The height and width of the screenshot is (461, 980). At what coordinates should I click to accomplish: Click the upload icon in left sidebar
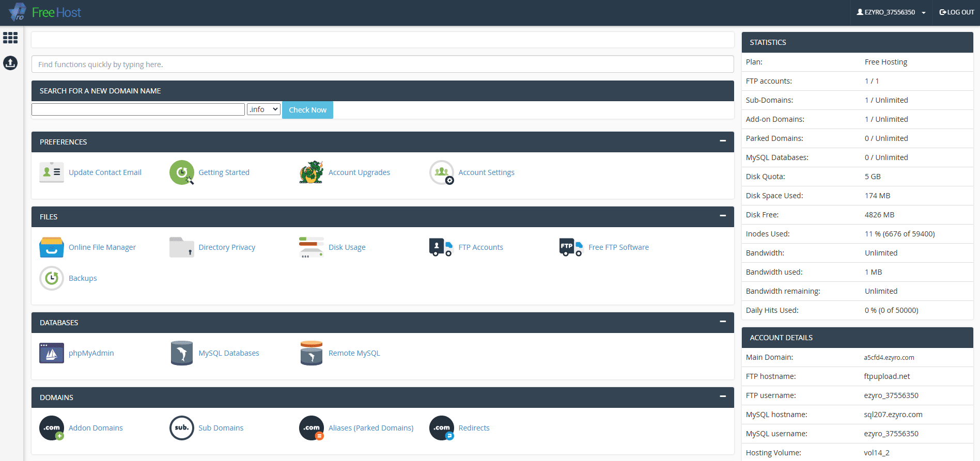(x=10, y=63)
